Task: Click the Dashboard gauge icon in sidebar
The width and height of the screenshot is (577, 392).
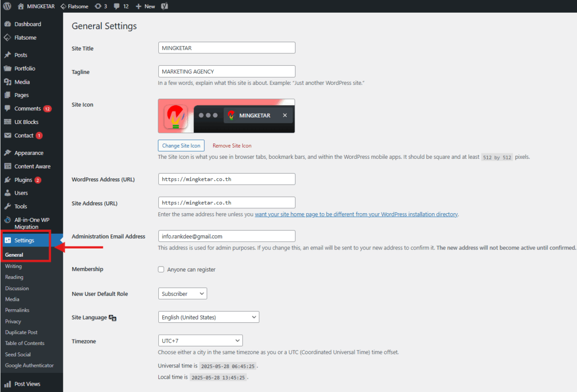Action: pyautogui.click(x=7, y=24)
